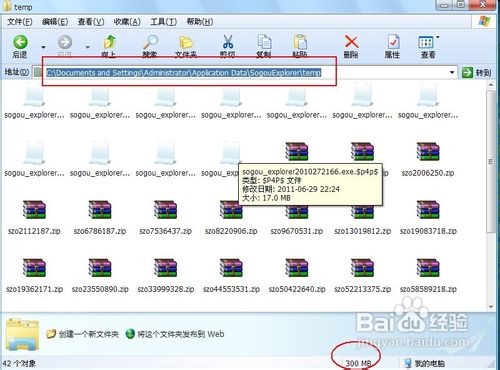Viewport: 500px width, 370px height.
Task: Select szo9670531.zip archive
Action: pos(297,217)
